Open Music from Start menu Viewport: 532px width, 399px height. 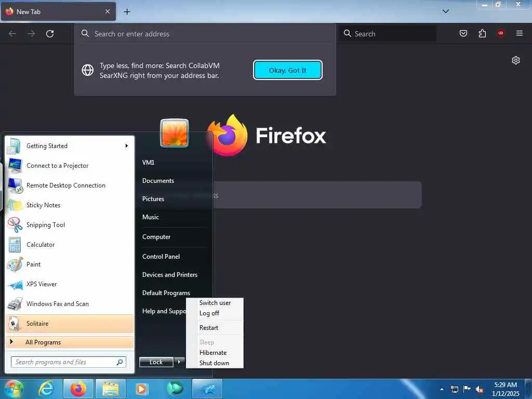(150, 217)
